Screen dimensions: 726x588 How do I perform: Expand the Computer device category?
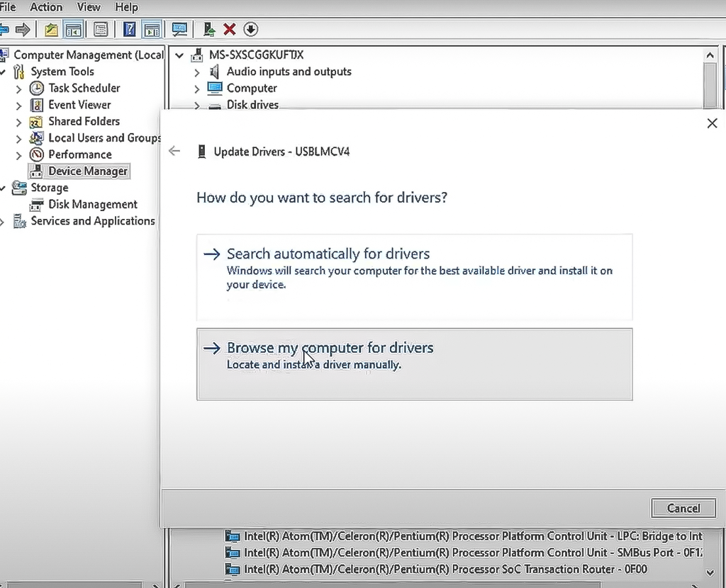click(197, 89)
